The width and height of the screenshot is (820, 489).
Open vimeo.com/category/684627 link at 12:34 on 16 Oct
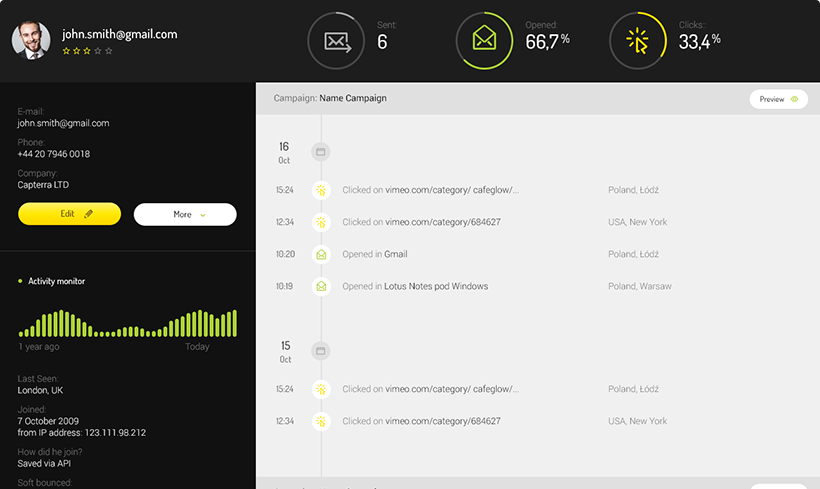[x=443, y=222]
